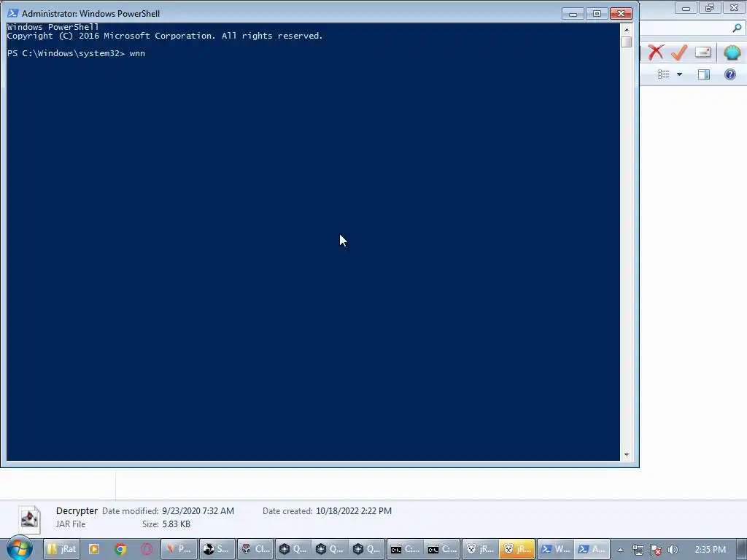Click the volume speaker tray icon
Screen dimensions: 747x560
point(673,550)
